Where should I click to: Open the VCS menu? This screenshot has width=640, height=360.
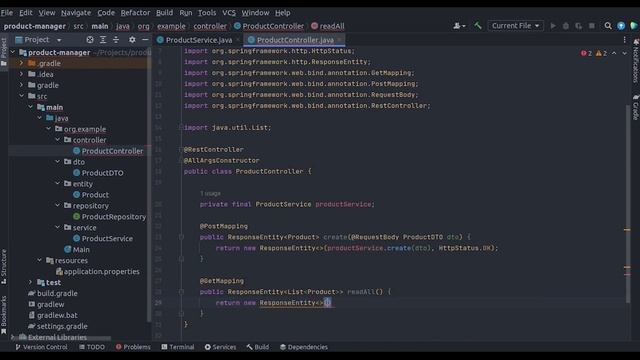229,13
